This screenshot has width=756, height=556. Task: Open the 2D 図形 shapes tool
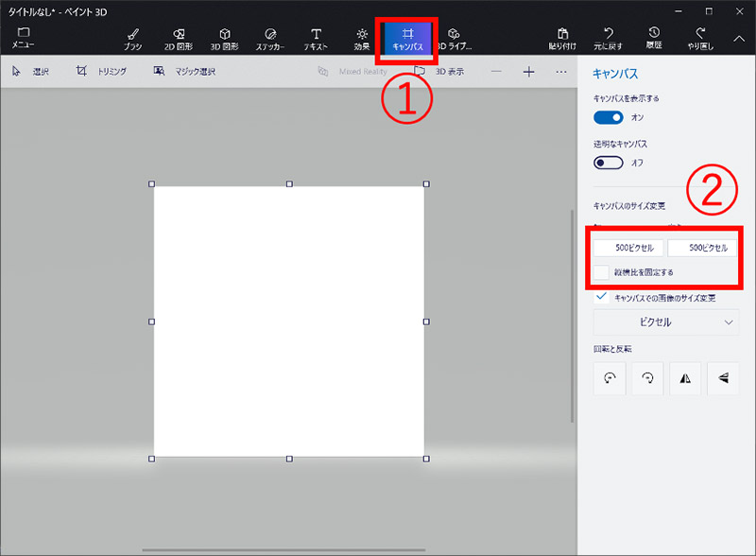tap(180, 38)
